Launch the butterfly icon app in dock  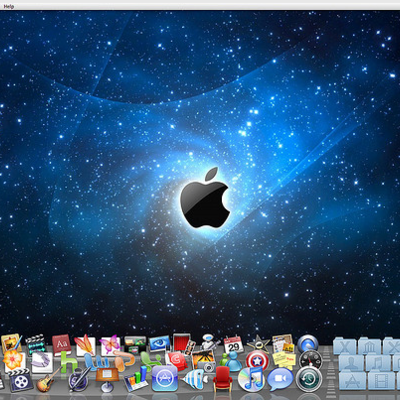click(x=110, y=345)
